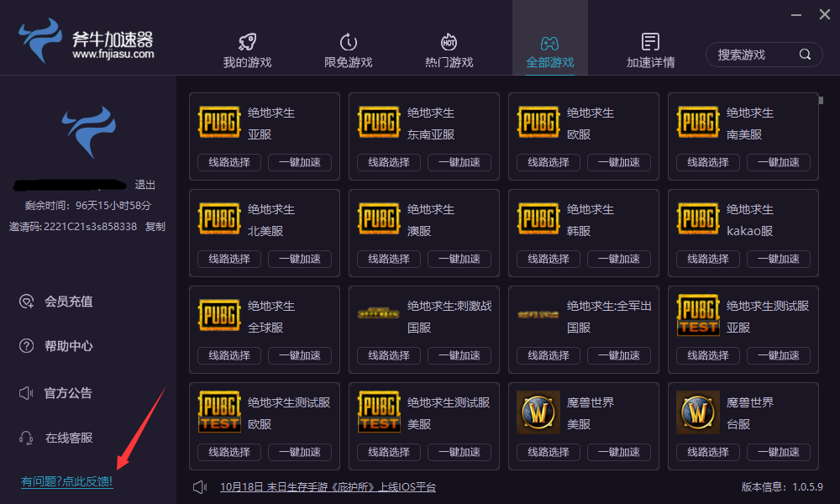Click the speaker icon beside the announcement
Screen dimensions: 840x504
pos(199,486)
